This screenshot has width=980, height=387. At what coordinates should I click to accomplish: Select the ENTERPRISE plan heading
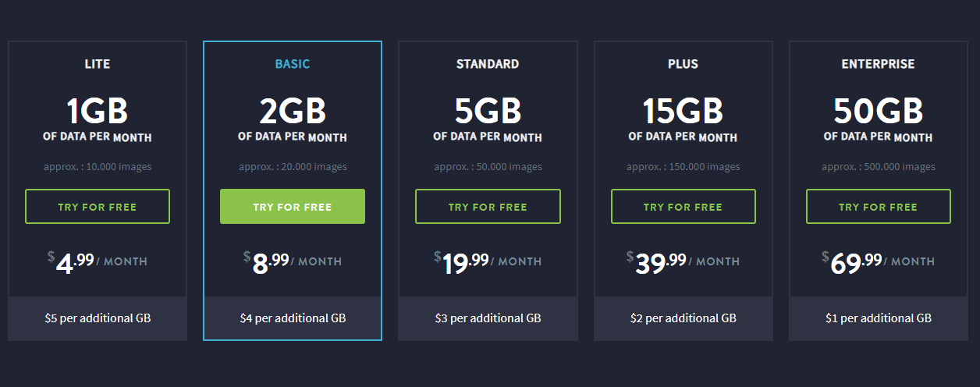[x=879, y=64]
